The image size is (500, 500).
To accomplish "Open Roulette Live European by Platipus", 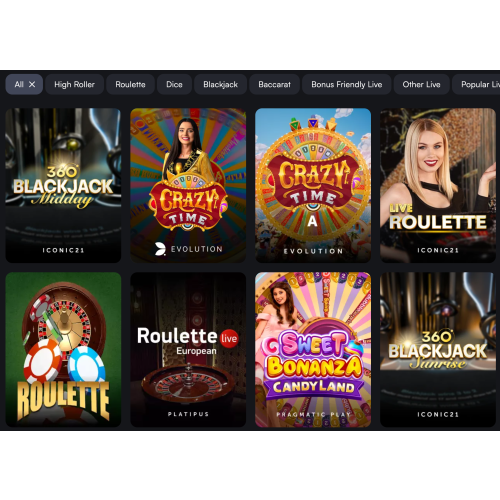I will 188,349.
